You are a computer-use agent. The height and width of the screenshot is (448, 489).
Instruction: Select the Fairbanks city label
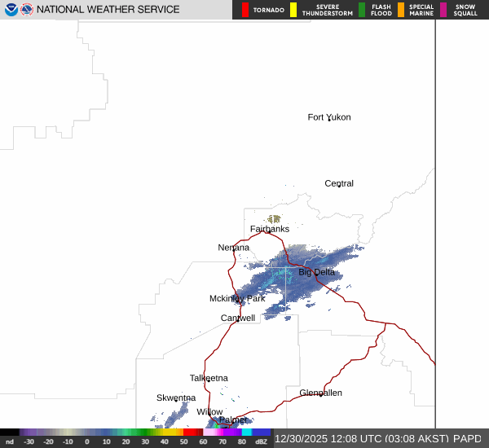[269, 229]
